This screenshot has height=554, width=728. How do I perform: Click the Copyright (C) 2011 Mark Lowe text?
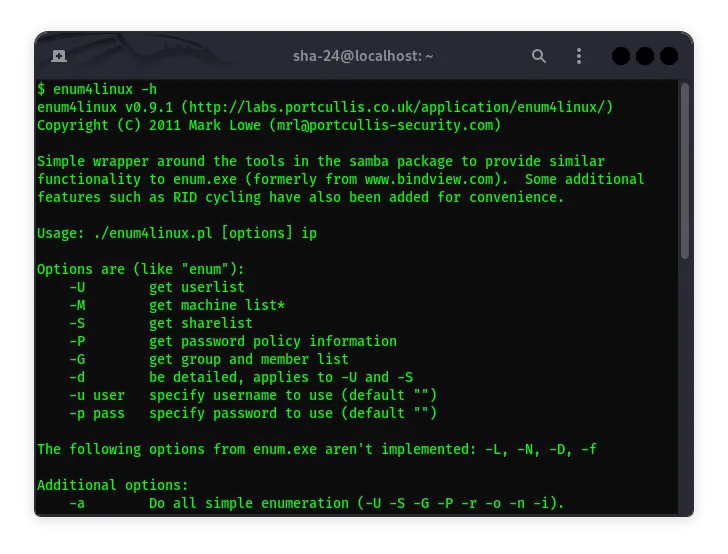click(x=149, y=125)
